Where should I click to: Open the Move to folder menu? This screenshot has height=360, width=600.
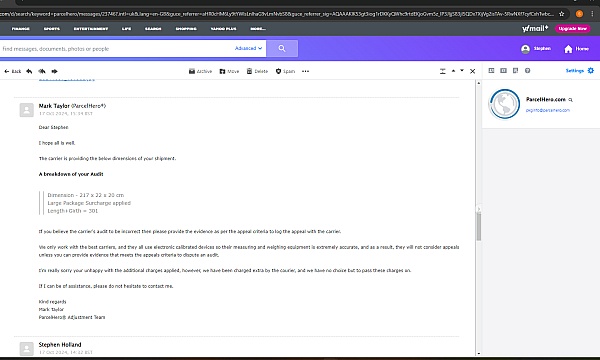tap(229, 71)
